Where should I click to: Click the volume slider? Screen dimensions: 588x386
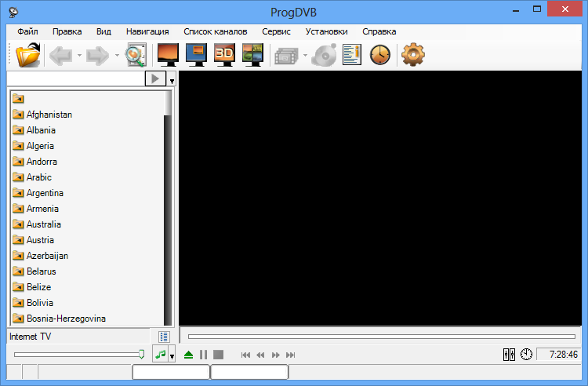pos(79,355)
